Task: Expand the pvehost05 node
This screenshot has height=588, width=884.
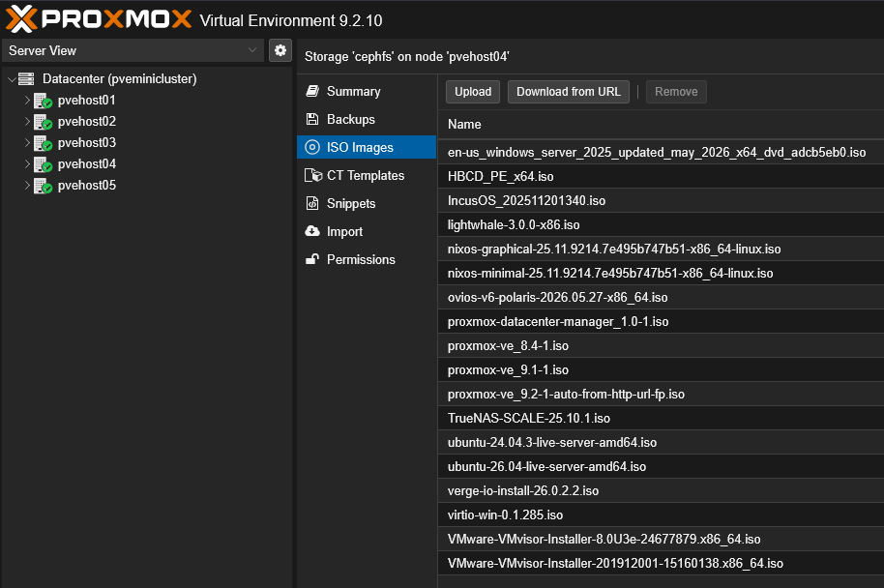Action: coord(27,186)
